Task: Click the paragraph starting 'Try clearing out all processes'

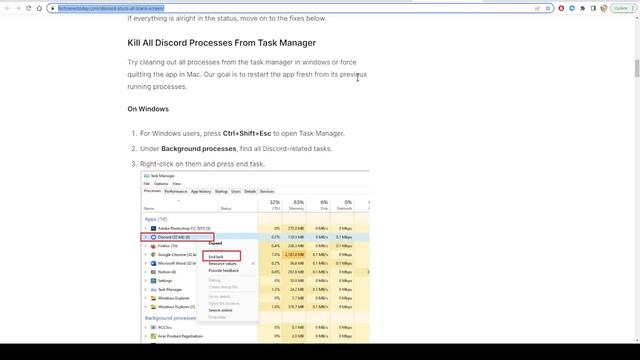Action: coord(247,74)
